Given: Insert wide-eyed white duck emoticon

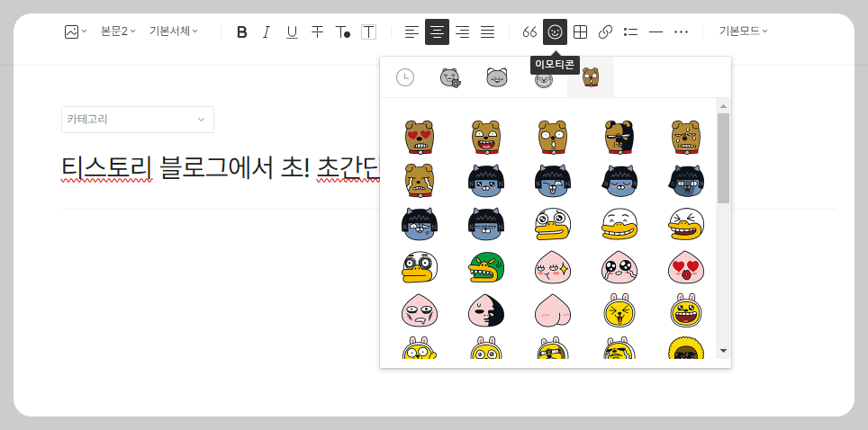Looking at the screenshot, I should (x=553, y=224).
